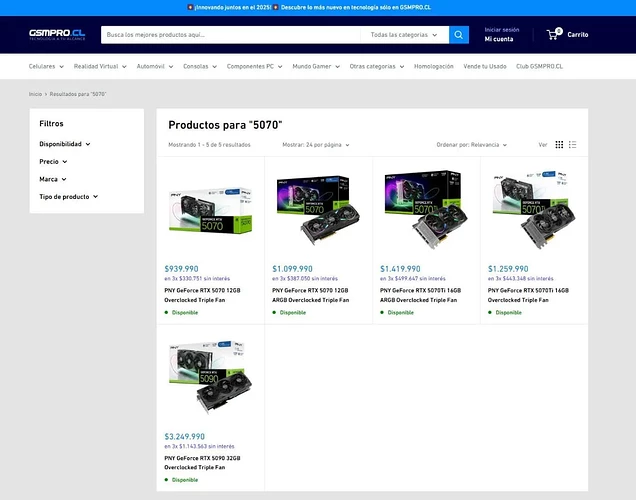636x500 pixels.
Task: Open the shopping cart icon
Action: pos(554,34)
